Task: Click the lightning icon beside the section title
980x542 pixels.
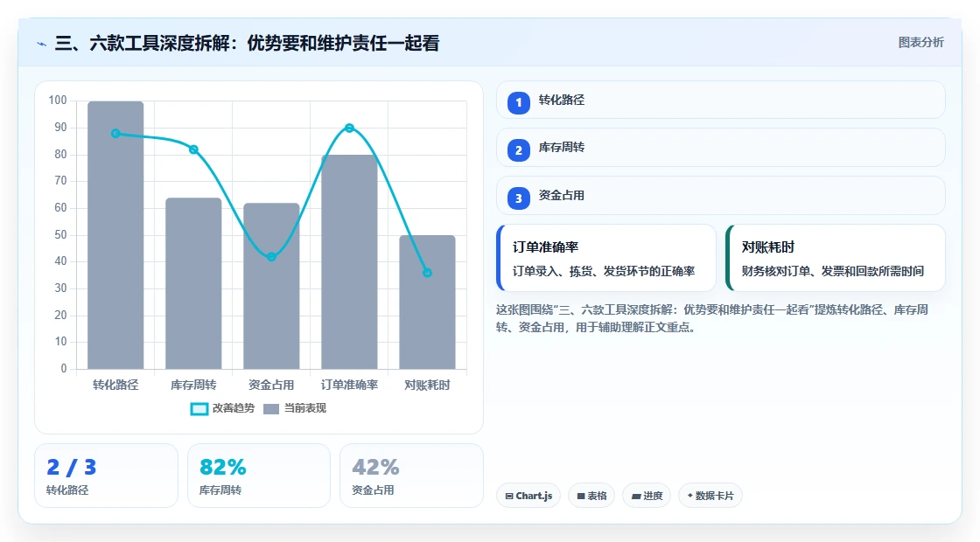Action: coord(42,44)
